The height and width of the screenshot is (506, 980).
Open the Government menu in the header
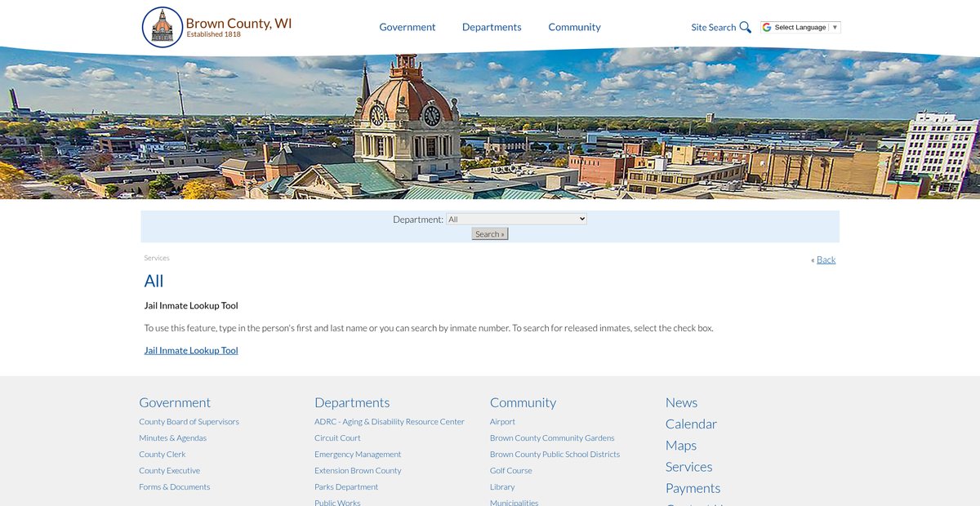click(408, 27)
